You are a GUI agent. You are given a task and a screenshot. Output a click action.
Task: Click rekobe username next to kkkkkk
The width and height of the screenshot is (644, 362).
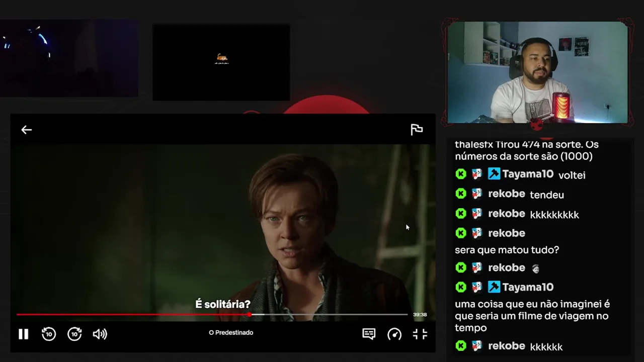pyautogui.click(x=507, y=346)
